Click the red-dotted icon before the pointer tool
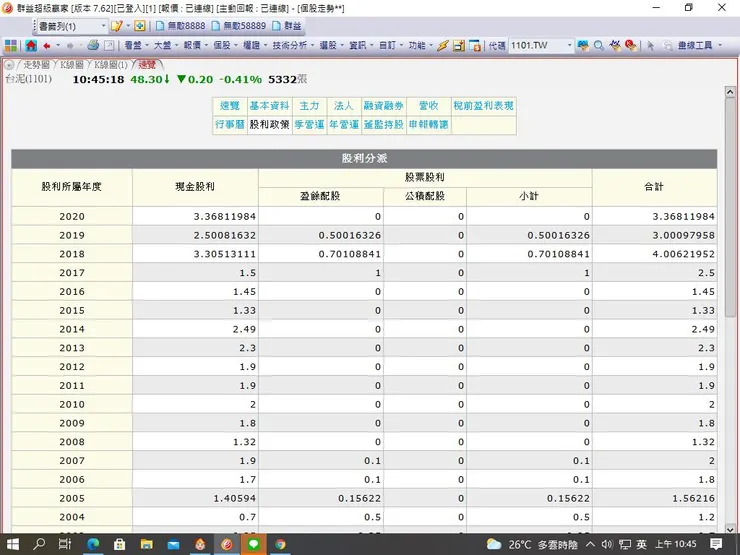Image resolution: width=740 pixels, height=555 pixels. click(631, 46)
